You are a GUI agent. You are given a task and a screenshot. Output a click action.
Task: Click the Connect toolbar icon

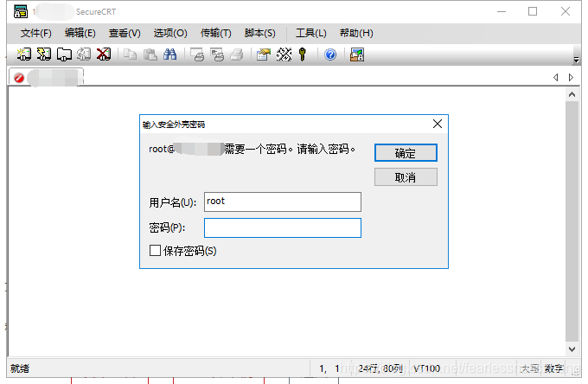coord(23,54)
